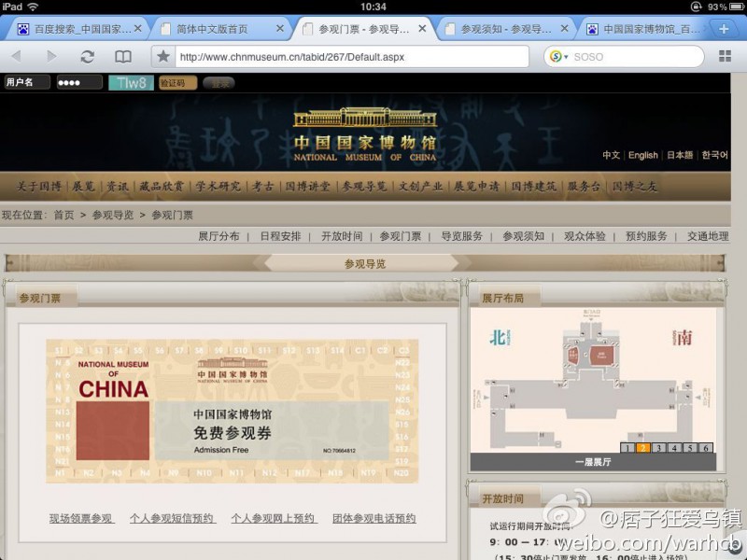Open the grid menu icon beside search

(x=726, y=56)
